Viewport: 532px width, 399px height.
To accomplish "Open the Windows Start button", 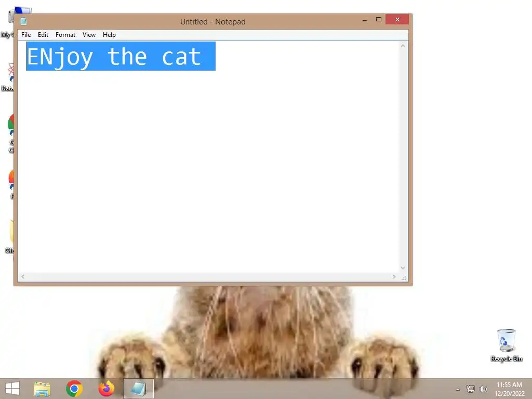I will 12,389.
